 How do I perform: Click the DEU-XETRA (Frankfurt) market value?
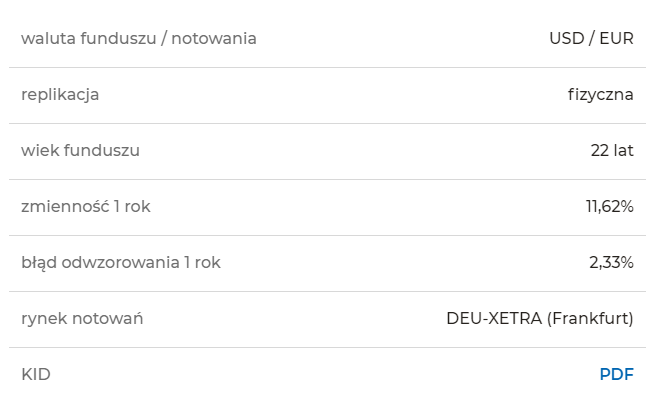point(540,318)
